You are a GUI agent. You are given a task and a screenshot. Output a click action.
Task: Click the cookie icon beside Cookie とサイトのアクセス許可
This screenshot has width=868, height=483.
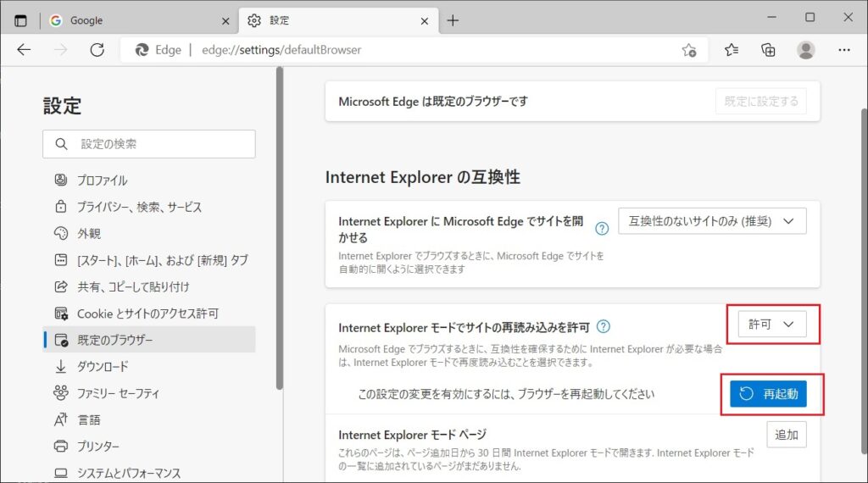[x=61, y=314]
